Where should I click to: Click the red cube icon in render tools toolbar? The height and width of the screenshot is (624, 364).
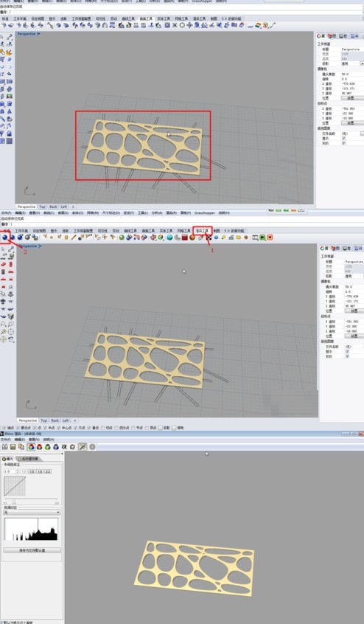click(x=185, y=238)
